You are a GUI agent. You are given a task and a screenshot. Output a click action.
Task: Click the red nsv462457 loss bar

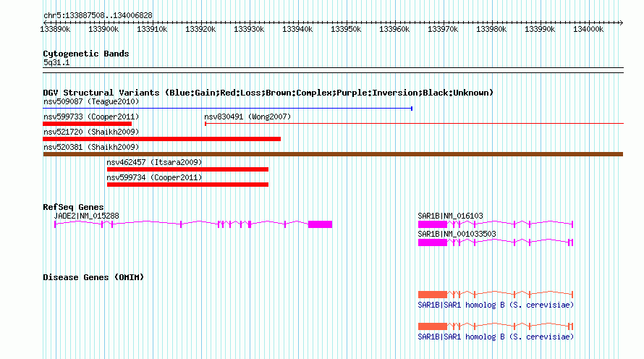pos(187,169)
